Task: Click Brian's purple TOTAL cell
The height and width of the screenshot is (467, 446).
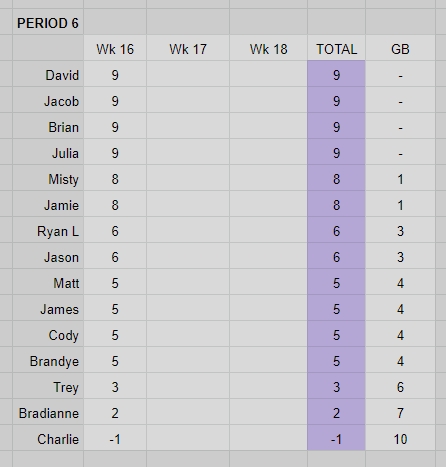Action: click(x=336, y=126)
